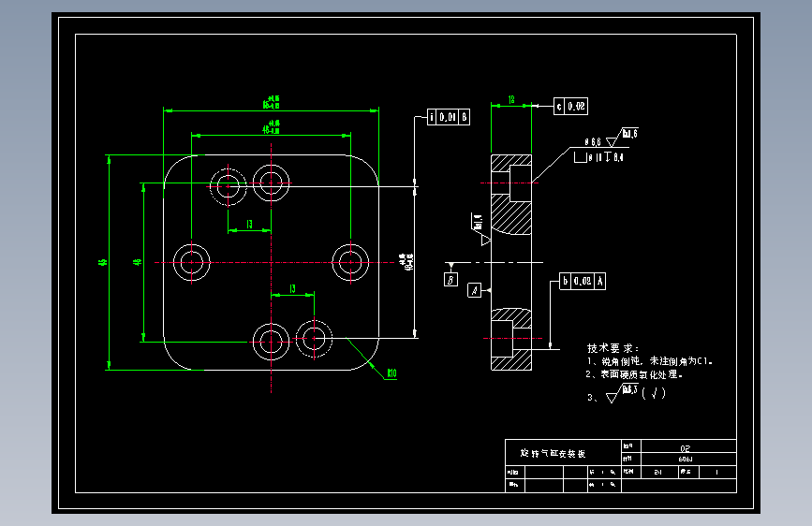Screen dimensions: 812x526
Task: Click the datum 'B' box
Action: click(451, 280)
